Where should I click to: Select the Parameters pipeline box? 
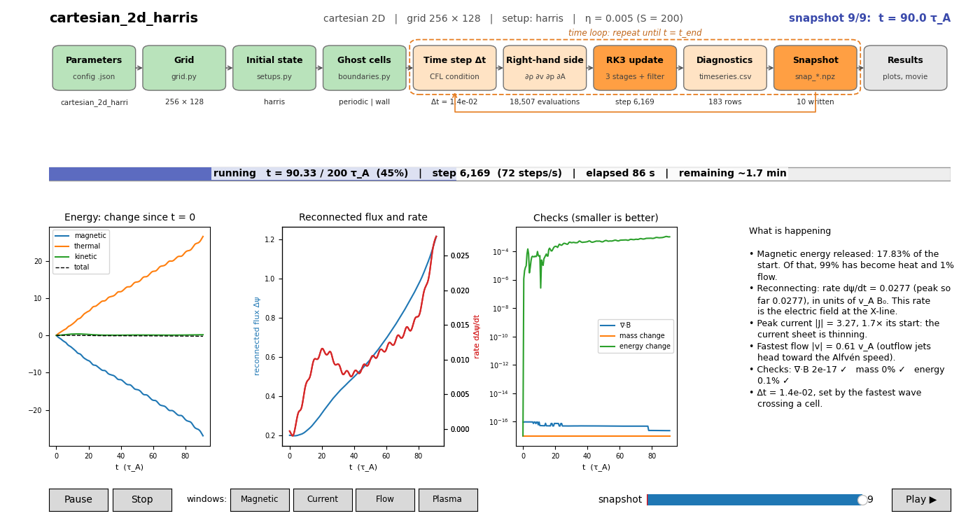(94, 68)
